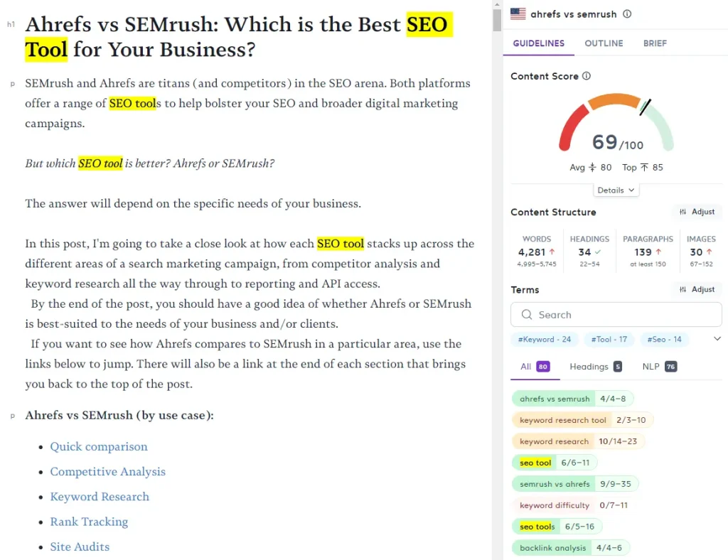
Task: Switch to the Brief tab
Action: tap(655, 43)
